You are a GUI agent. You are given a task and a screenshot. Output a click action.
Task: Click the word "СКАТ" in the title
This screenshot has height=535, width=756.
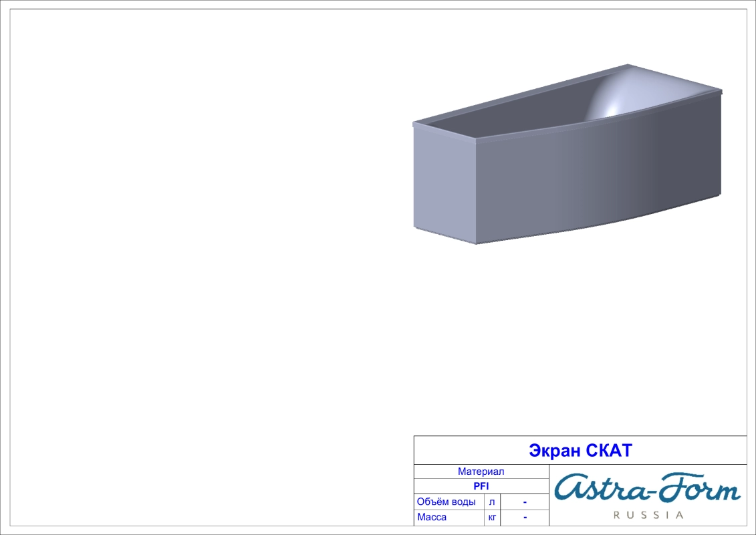coord(608,451)
